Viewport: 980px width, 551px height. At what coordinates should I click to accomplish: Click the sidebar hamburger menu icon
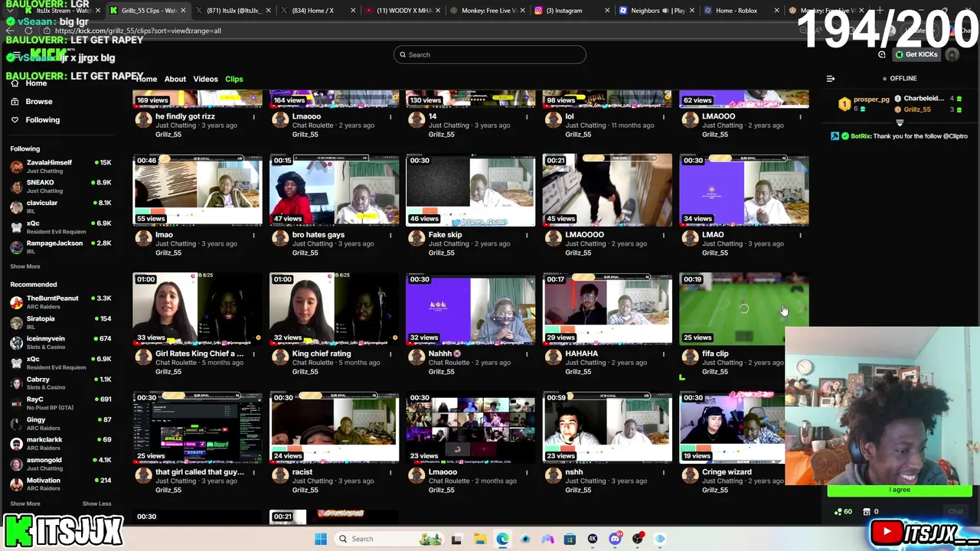click(x=16, y=55)
